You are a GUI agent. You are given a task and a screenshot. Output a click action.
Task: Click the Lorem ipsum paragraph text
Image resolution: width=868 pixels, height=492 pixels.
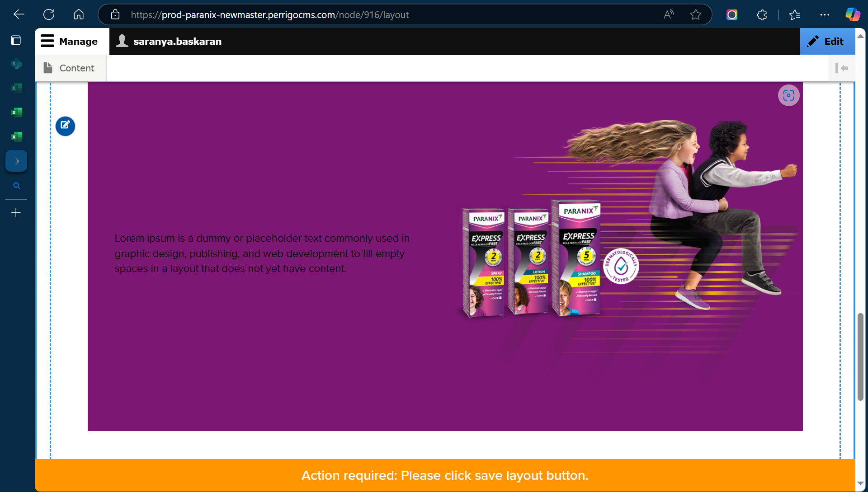click(x=262, y=253)
